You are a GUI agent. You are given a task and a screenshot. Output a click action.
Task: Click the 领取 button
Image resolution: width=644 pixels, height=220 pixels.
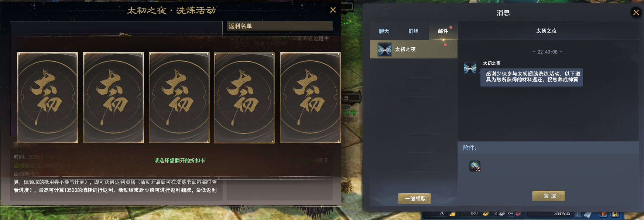pos(549,196)
